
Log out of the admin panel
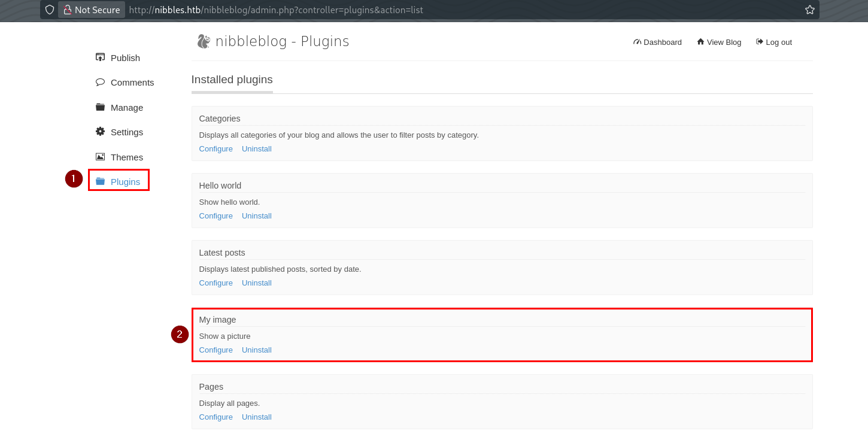pyautogui.click(x=774, y=42)
